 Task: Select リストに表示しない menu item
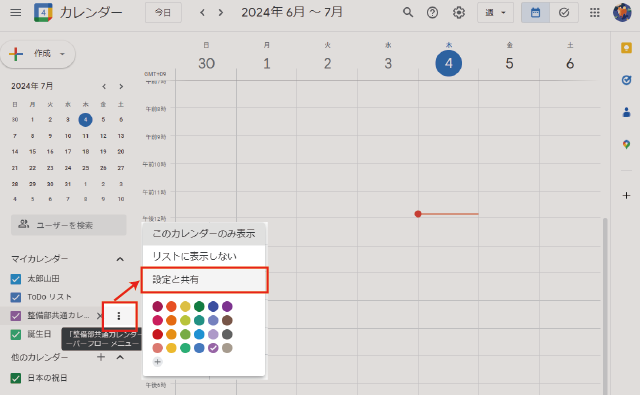[x=204, y=256]
